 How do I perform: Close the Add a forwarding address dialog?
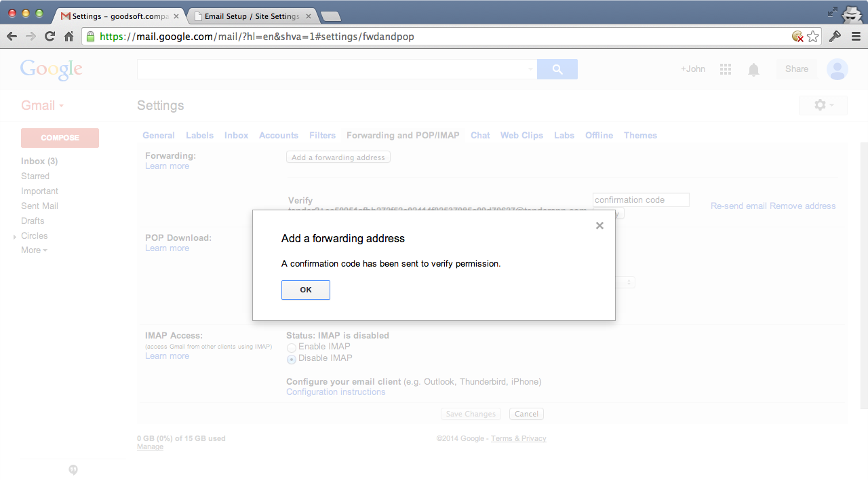tap(599, 226)
